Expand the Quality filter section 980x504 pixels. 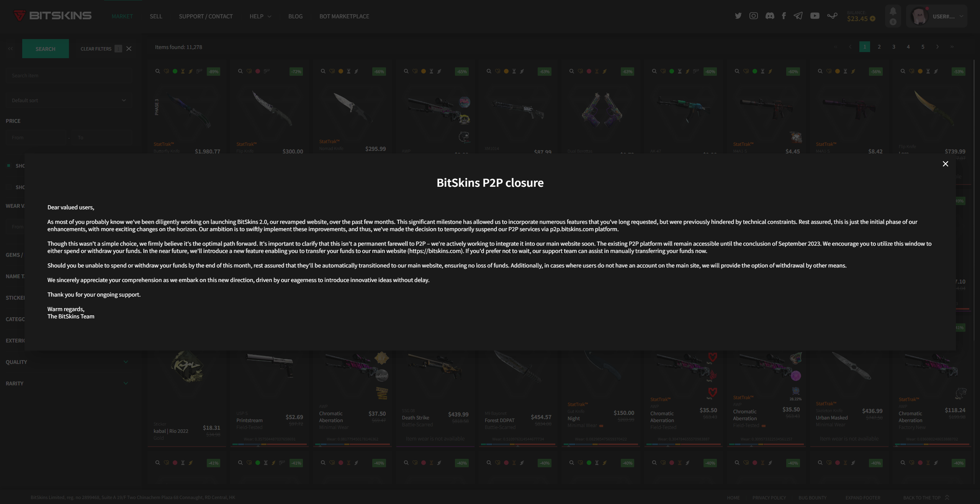pos(67,362)
